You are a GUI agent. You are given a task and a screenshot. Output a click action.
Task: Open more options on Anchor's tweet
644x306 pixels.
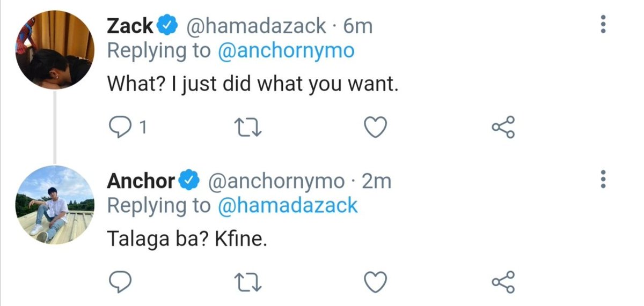(x=604, y=178)
